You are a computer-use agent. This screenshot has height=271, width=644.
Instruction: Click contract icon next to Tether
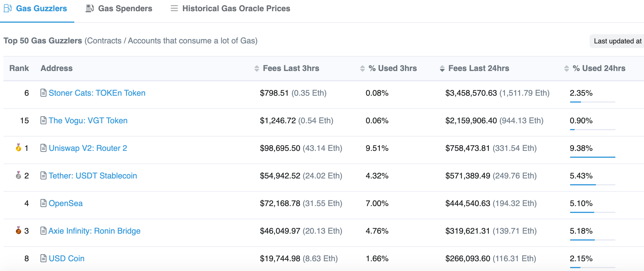[x=43, y=176]
